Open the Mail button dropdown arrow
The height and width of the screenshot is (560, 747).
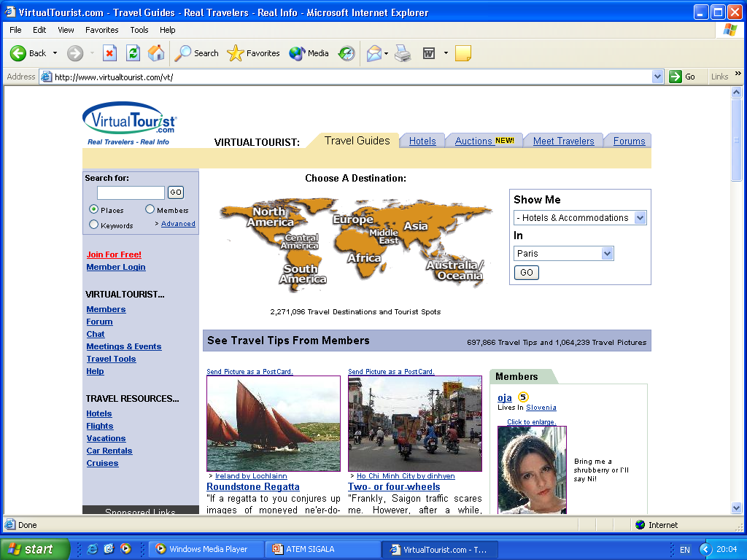click(387, 53)
